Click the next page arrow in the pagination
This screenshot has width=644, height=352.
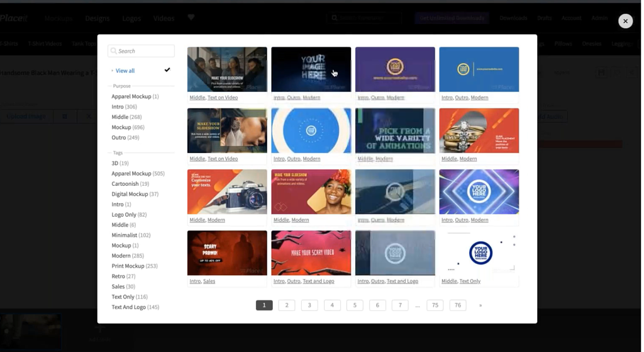(x=480, y=305)
